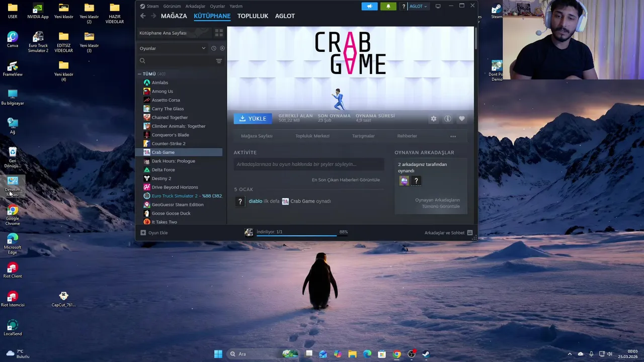Viewport: 644px width, 362px height.
Task: Open Steam notifications bell
Action: click(x=388, y=6)
